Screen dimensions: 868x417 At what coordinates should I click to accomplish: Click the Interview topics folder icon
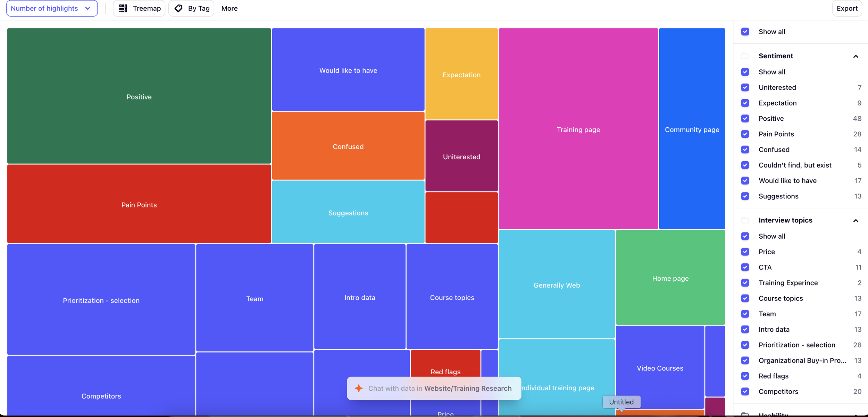(x=745, y=220)
